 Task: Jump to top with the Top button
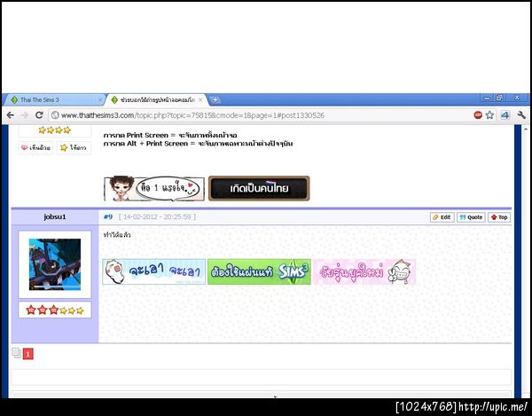[x=499, y=217]
